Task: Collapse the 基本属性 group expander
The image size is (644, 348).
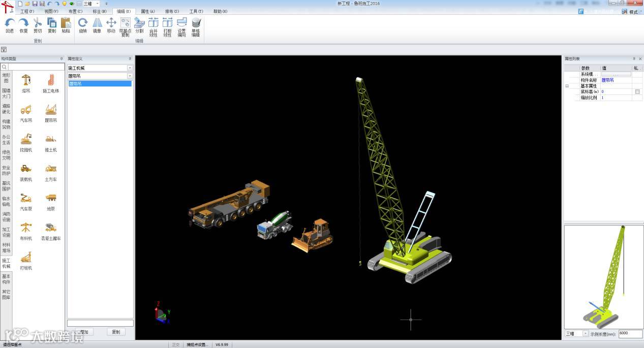Action: point(567,86)
